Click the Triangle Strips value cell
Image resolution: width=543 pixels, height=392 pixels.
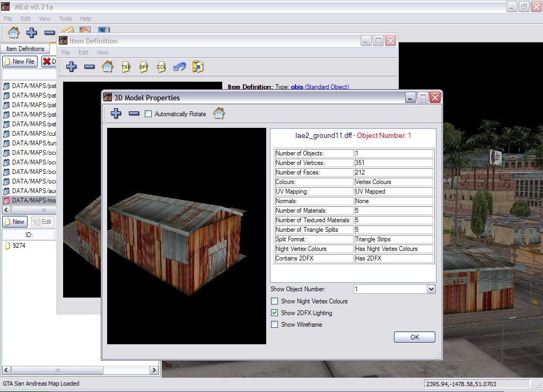[394, 239]
